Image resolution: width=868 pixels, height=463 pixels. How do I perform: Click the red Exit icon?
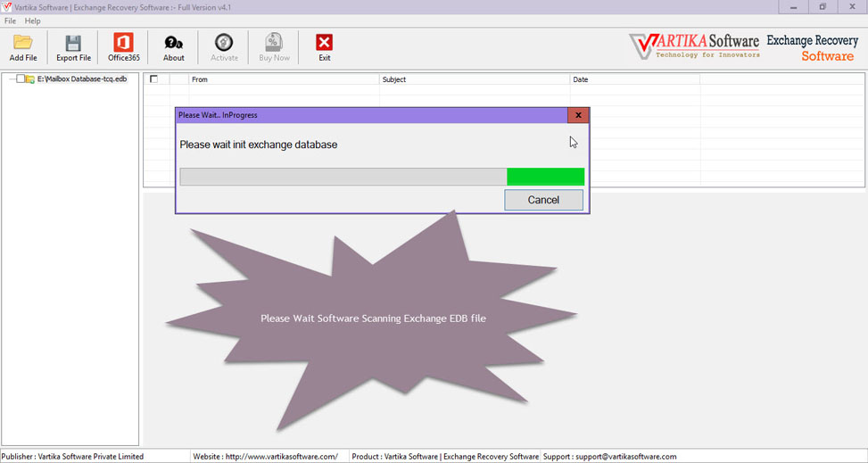pos(325,43)
